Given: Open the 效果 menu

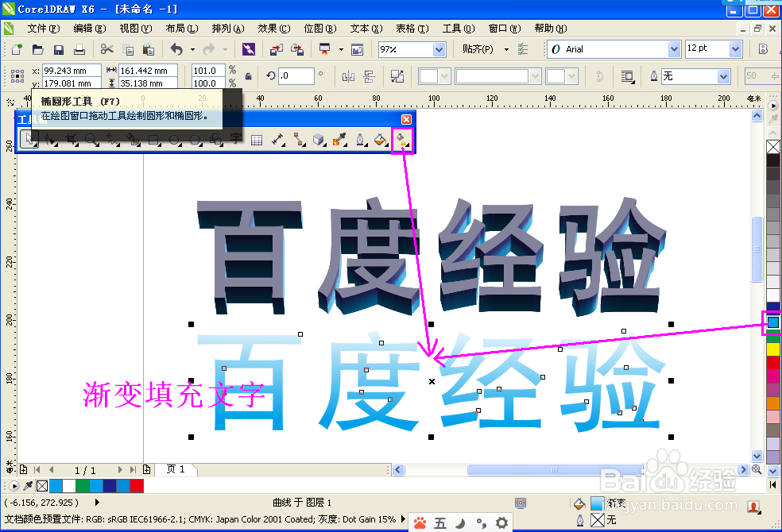Looking at the screenshot, I should [x=273, y=27].
